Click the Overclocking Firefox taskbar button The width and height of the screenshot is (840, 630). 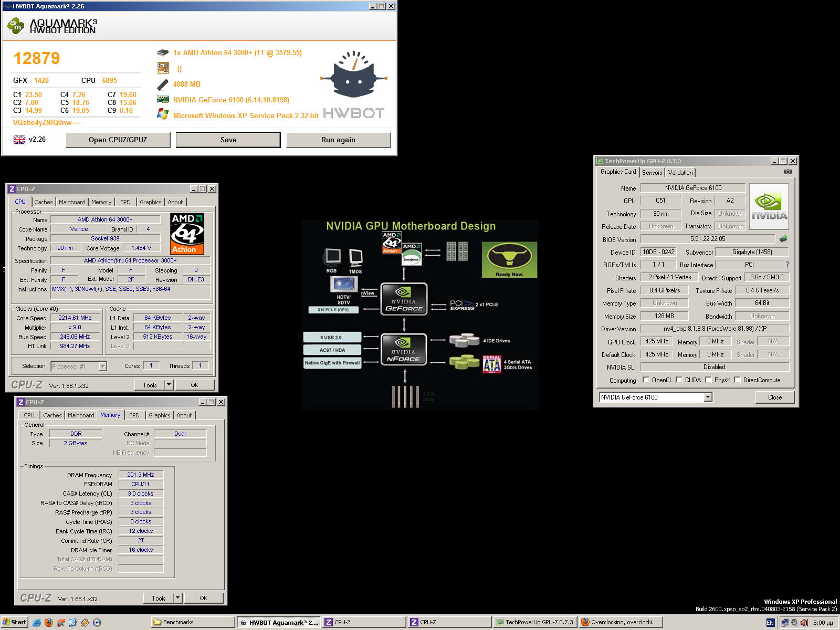[620, 623]
